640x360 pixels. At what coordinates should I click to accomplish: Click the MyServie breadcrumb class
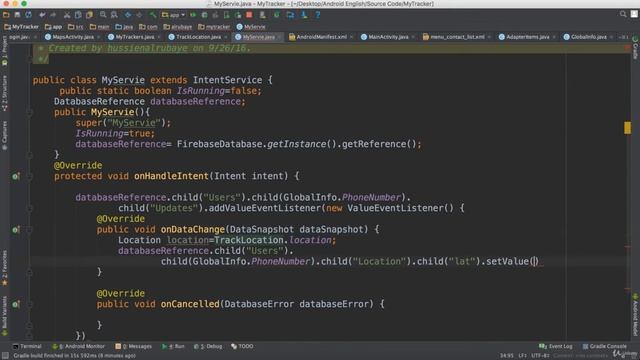(251, 27)
